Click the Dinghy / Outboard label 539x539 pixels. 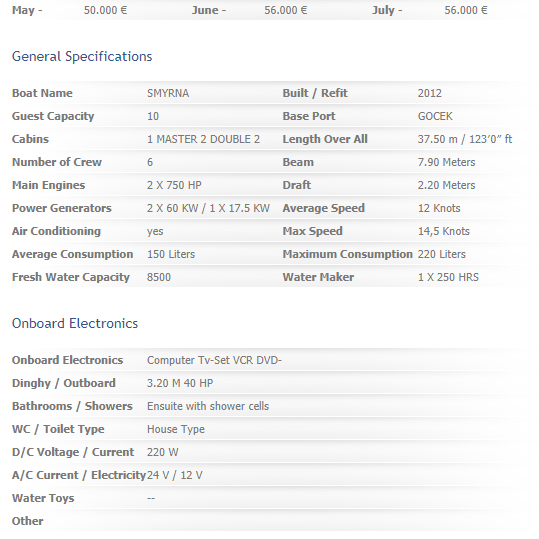pyautogui.click(x=64, y=383)
